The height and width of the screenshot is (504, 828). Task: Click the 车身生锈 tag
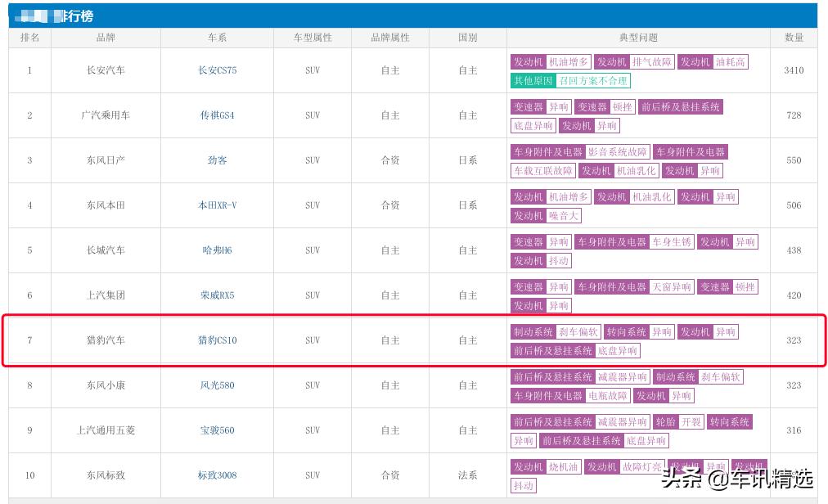click(671, 242)
